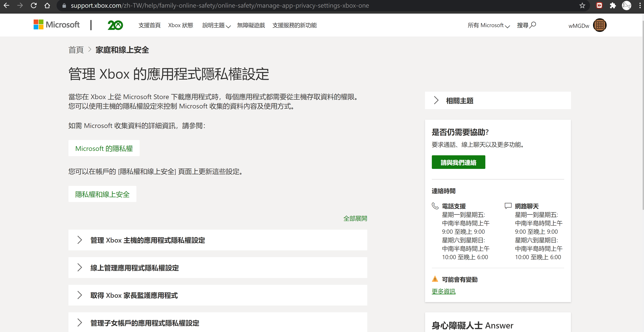This screenshot has height=332, width=644.
Task: Click the web chat bubble icon
Action: pos(508,206)
